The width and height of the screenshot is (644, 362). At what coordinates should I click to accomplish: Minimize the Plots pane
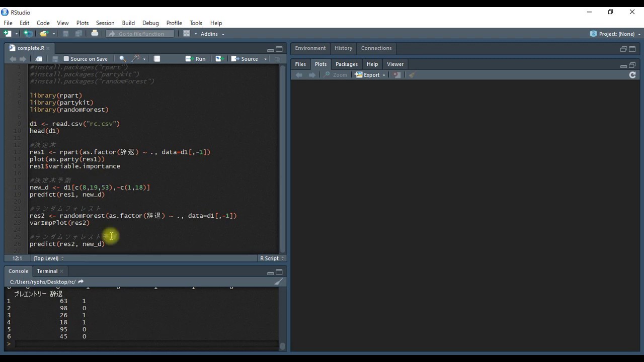pyautogui.click(x=623, y=65)
